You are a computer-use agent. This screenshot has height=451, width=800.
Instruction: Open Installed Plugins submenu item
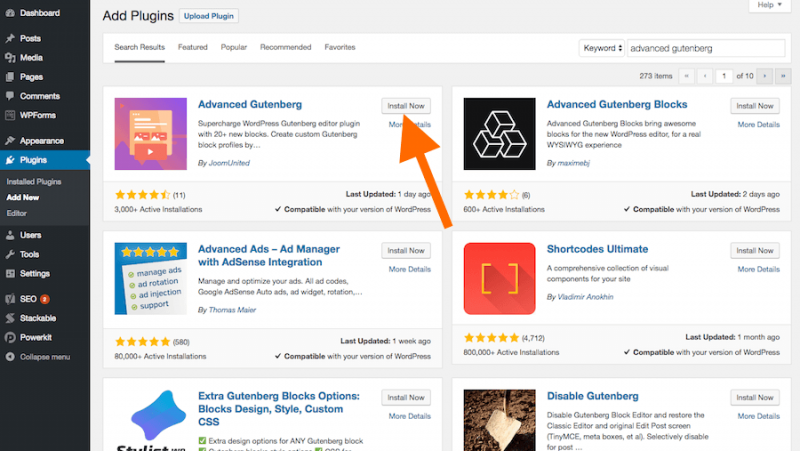pyautogui.click(x=34, y=182)
